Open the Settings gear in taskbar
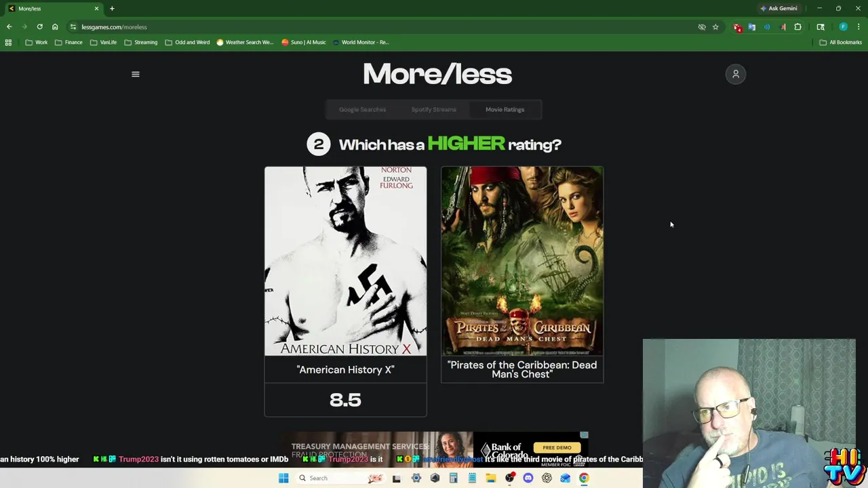Screen dimensions: 868x488 tap(416, 478)
